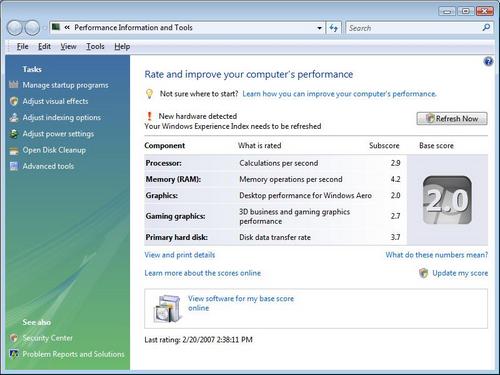Click the 4.2 memory subscore value
This screenshot has width=500, height=375.
click(395, 179)
